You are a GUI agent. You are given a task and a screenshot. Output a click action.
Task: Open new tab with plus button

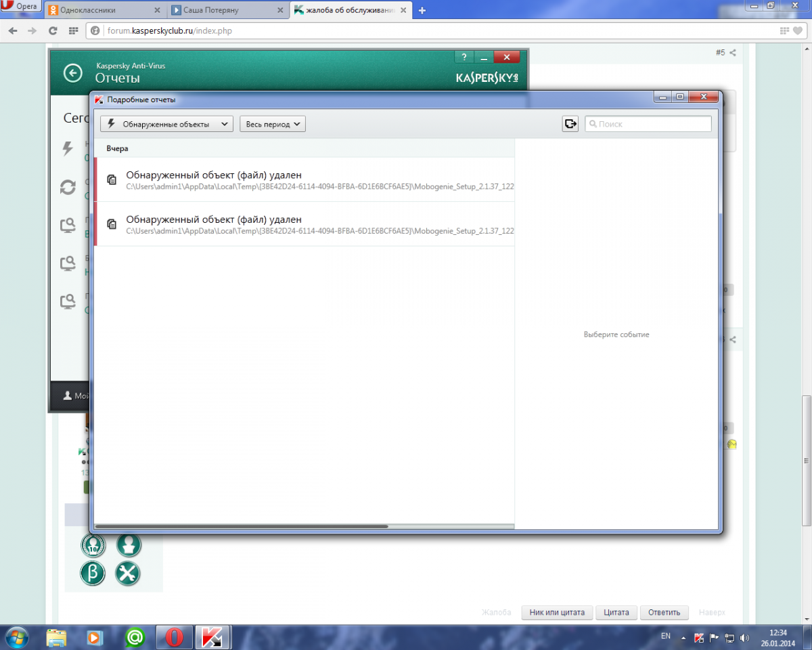(422, 10)
